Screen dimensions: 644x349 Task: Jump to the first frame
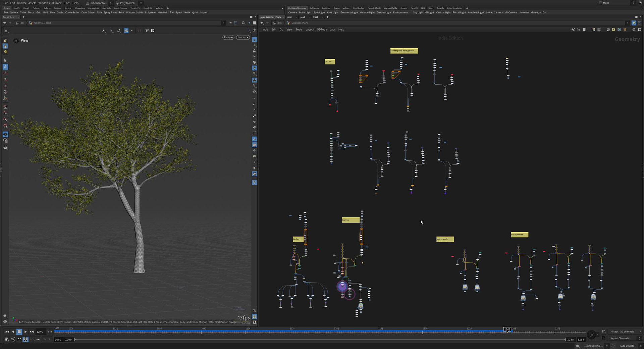(x=7, y=332)
